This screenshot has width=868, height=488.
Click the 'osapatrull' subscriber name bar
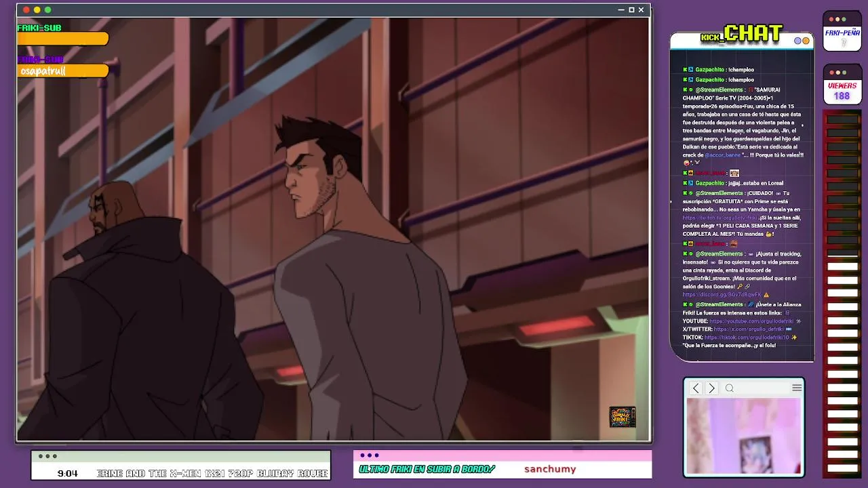tap(63, 70)
